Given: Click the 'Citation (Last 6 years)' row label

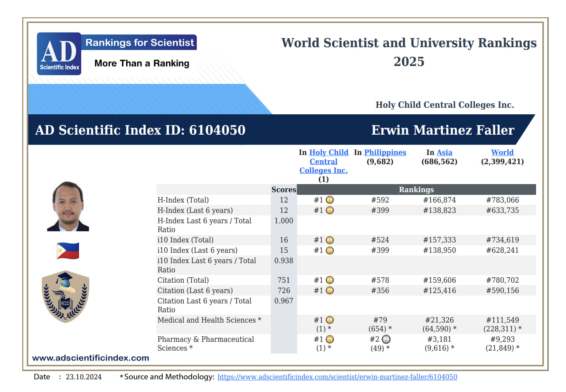Looking at the screenshot, I should 195,290.
